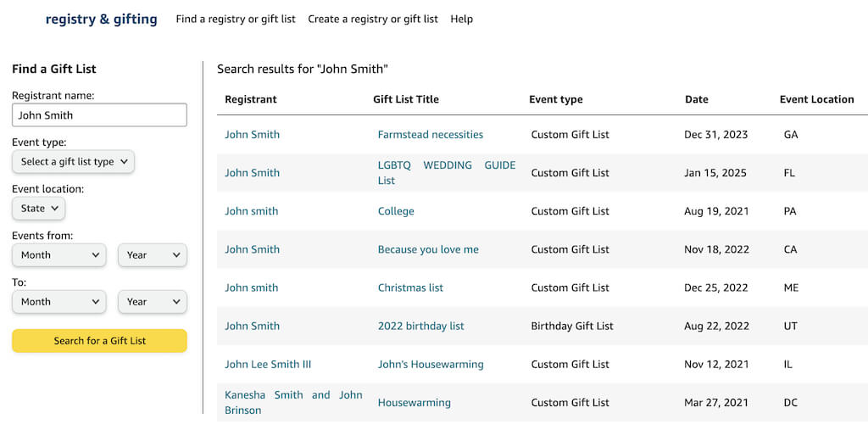Select the Events from Month dropdown

pos(58,254)
